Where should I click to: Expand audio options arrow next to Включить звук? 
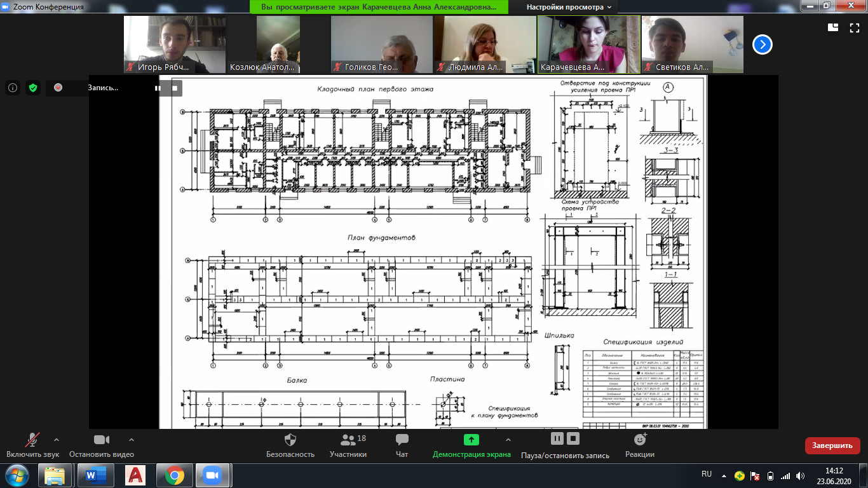pyautogui.click(x=57, y=440)
